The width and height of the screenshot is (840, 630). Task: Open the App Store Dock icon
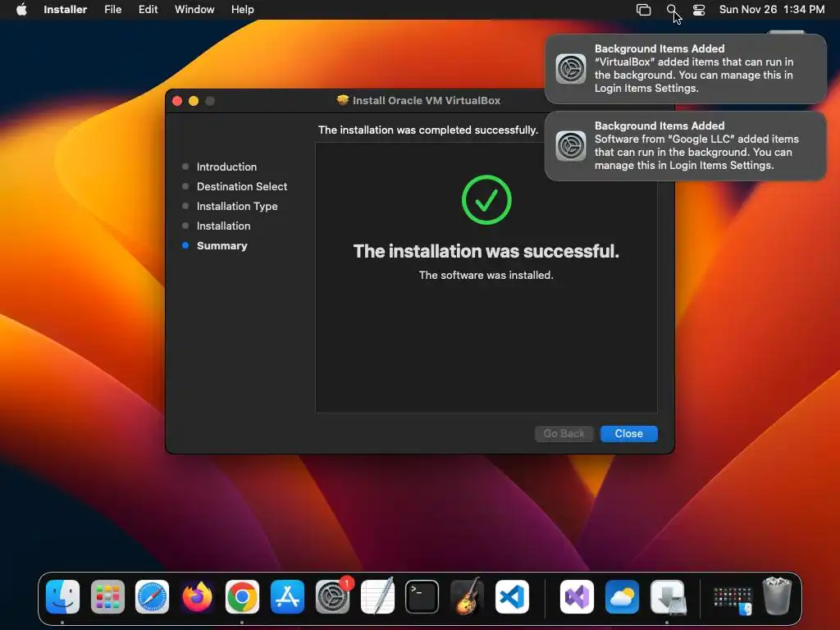pos(287,597)
